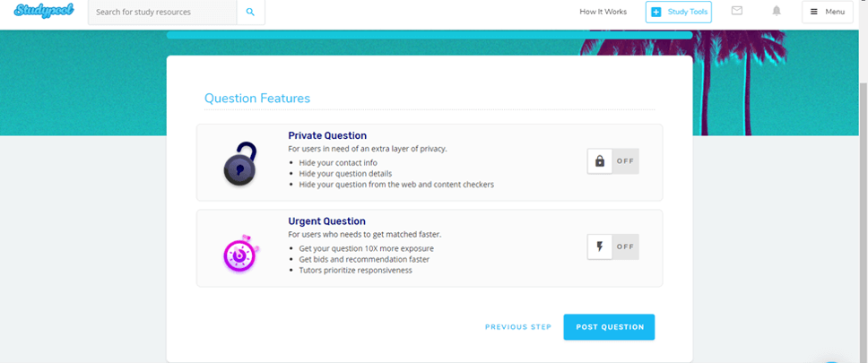Open the notifications bell
The image size is (868, 363).
coord(777,12)
